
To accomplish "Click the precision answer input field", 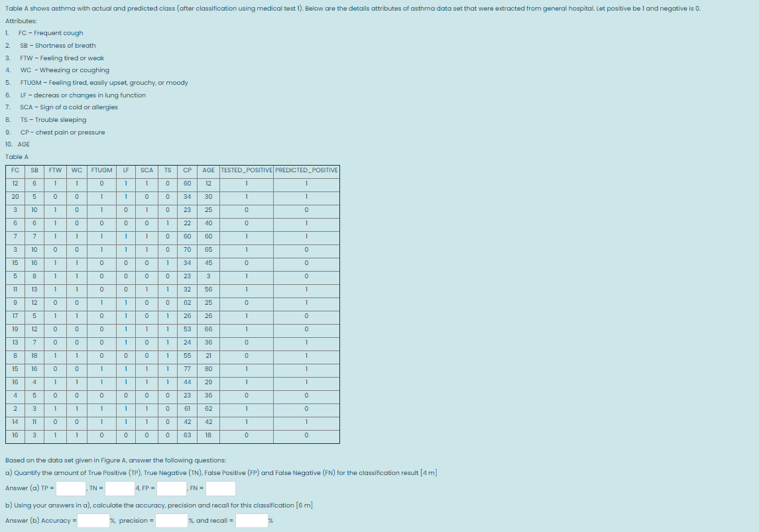I will (172, 520).
